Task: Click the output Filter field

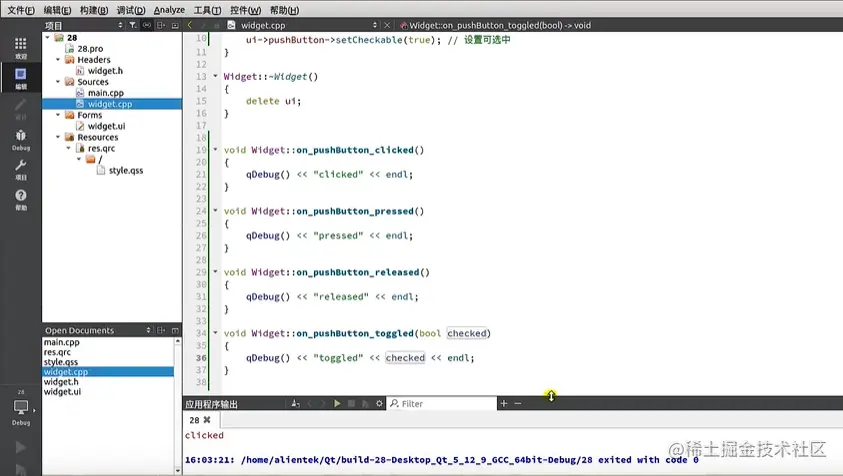Action: click(x=441, y=403)
